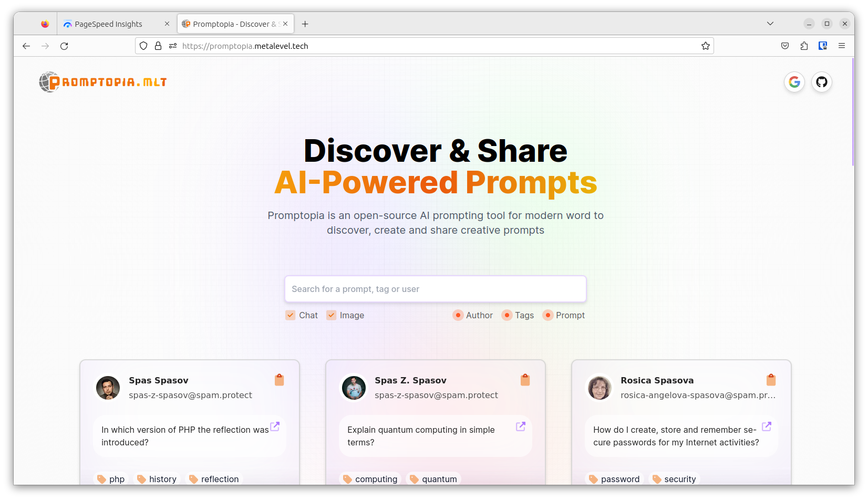The width and height of the screenshot is (868, 500).
Task: Uncheck the Image checkbox
Action: pos(332,315)
